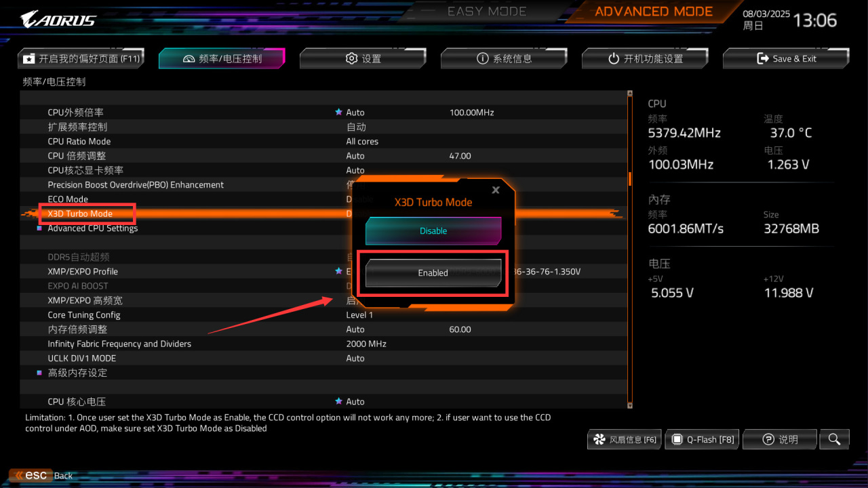Screen dimensions: 868x488
Task: Click the +5V reading 5.055 V
Action: point(673,293)
